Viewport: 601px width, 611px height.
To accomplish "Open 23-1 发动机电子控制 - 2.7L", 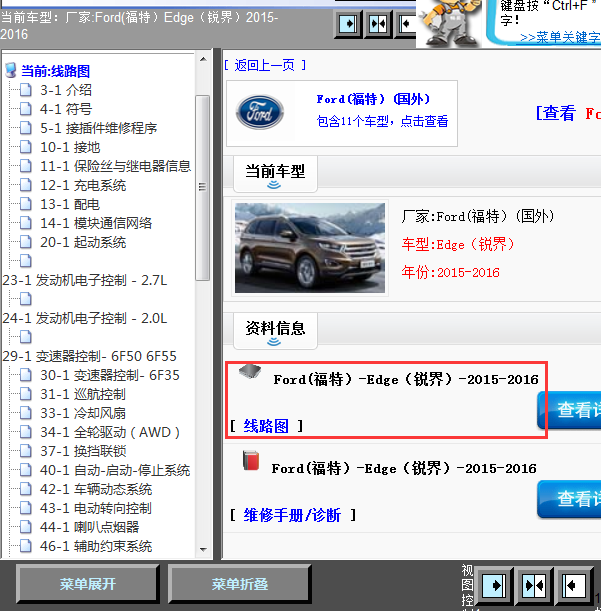I will tap(85, 280).
